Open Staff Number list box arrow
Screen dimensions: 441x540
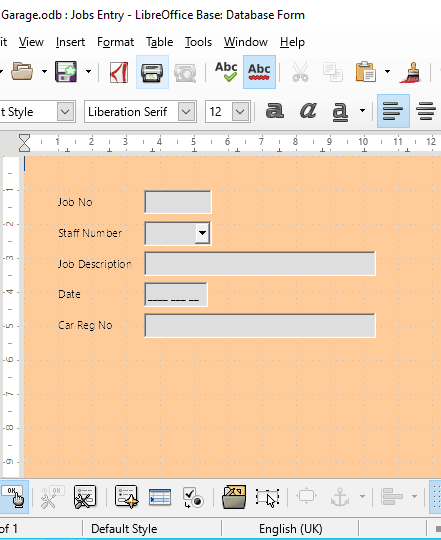(202, 233)
